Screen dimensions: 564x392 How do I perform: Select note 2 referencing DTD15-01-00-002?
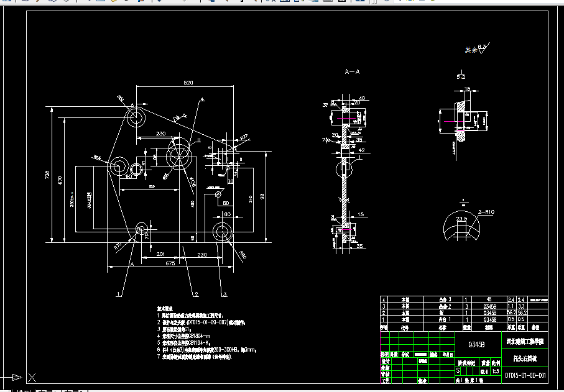point(201,322)
